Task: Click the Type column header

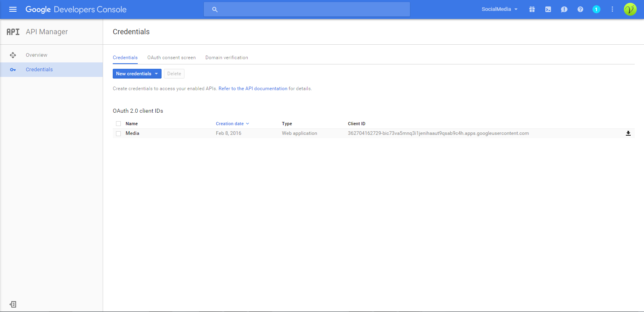Action: coord(287,124)
